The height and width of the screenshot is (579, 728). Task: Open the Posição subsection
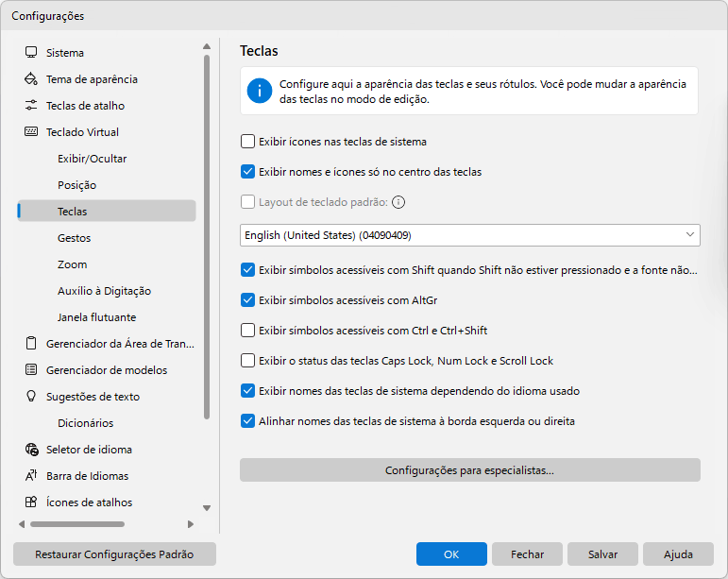pos(107,185)
